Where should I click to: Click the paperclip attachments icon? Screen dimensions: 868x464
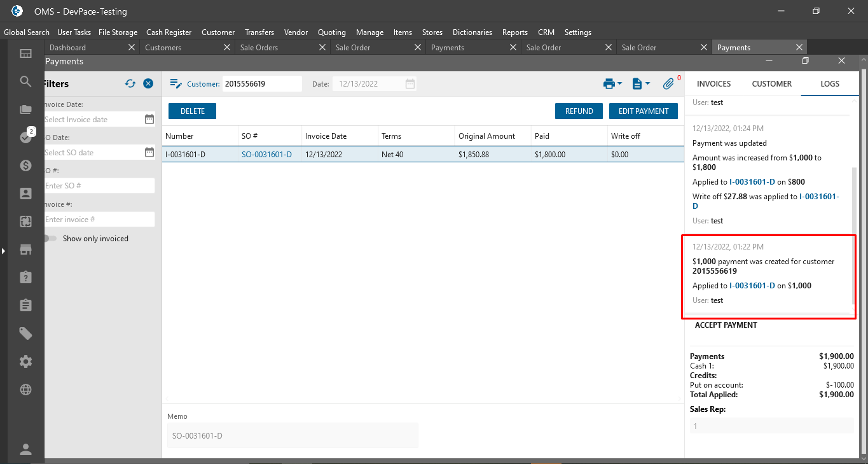668,84
